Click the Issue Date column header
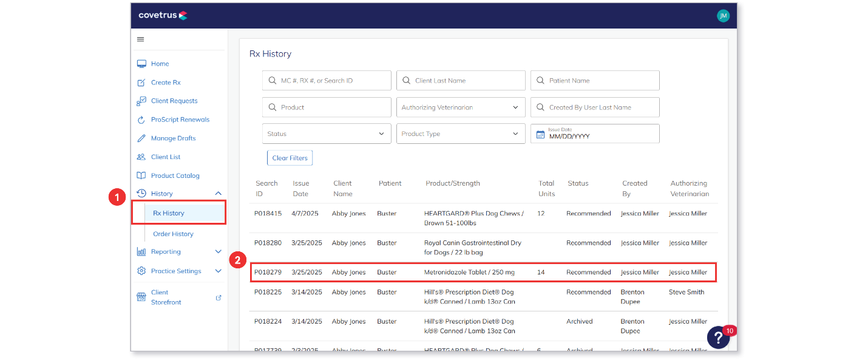The height and width of the screenshot is (360, 868). 301,189
